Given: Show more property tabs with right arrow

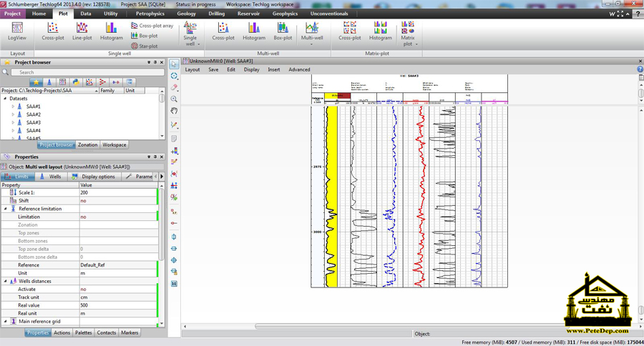Looking at the screenshot, I should (162, 177).
